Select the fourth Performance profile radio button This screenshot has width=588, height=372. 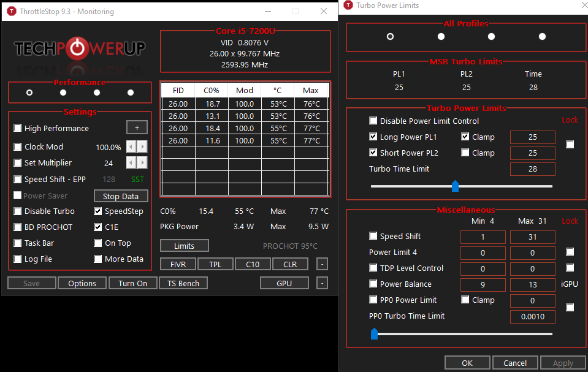pyautogui.click(x=131, y=93)
